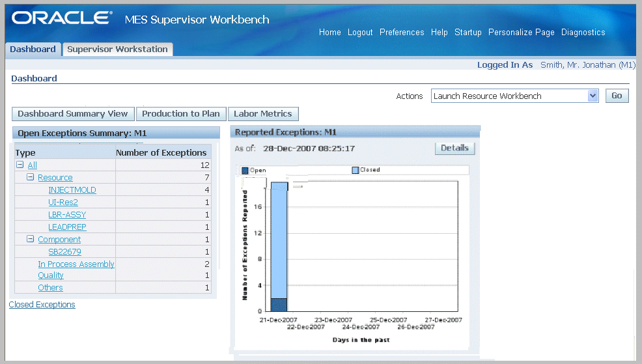Switch to the Dashboard tab
The width and height of the screenshot is (642, 364).
pyautogui.click(x=33, y=49)
